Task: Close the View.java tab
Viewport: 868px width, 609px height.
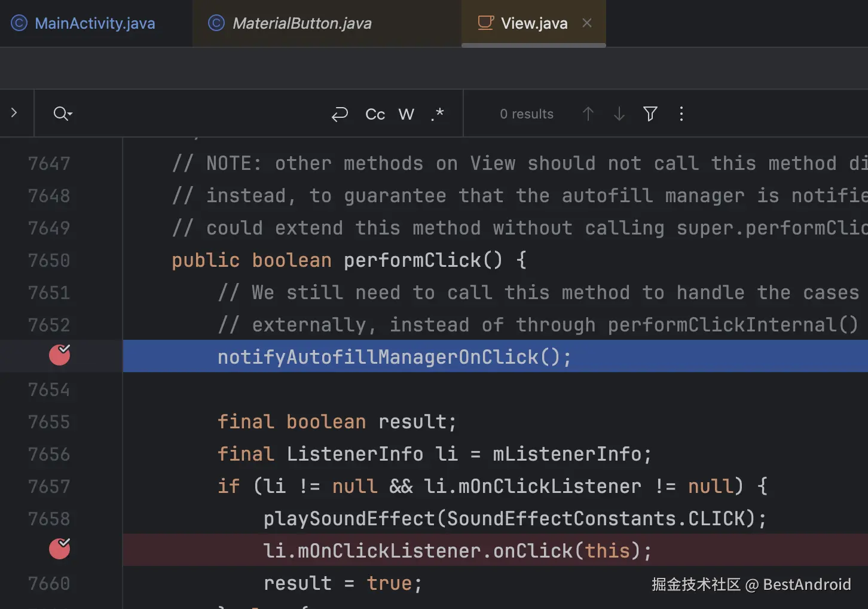Action: [587, 23]
